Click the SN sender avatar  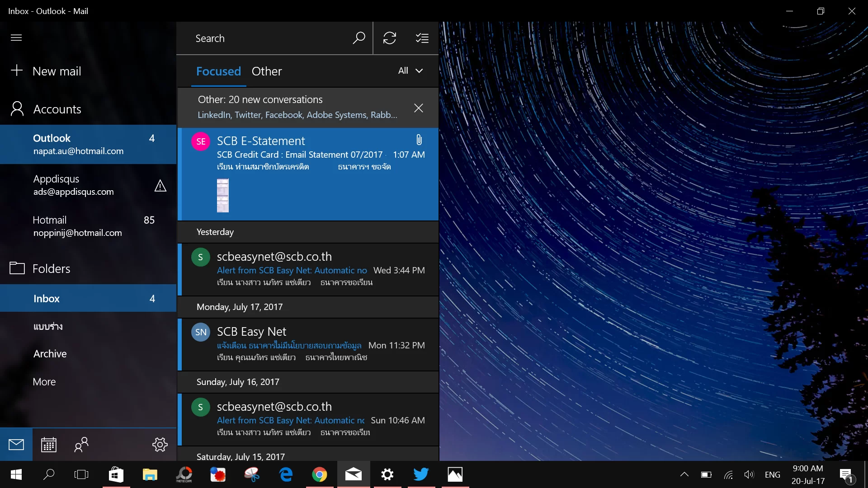click(x=201, y=332)
